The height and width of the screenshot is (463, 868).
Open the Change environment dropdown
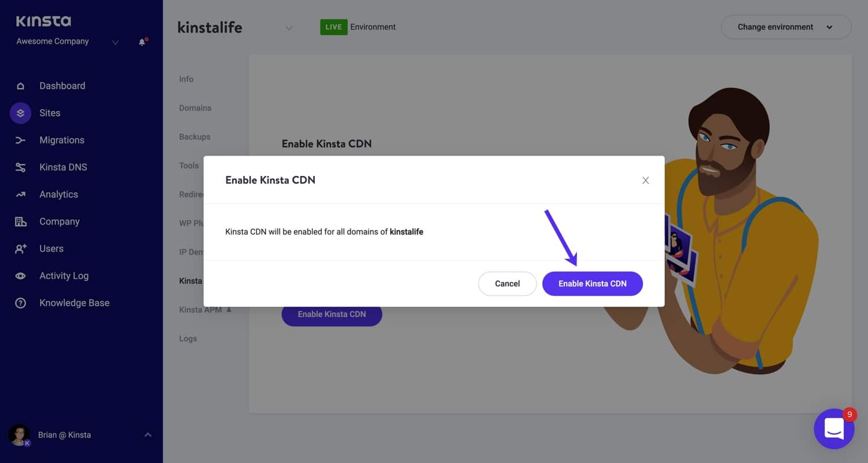click(x=786, y=27)
